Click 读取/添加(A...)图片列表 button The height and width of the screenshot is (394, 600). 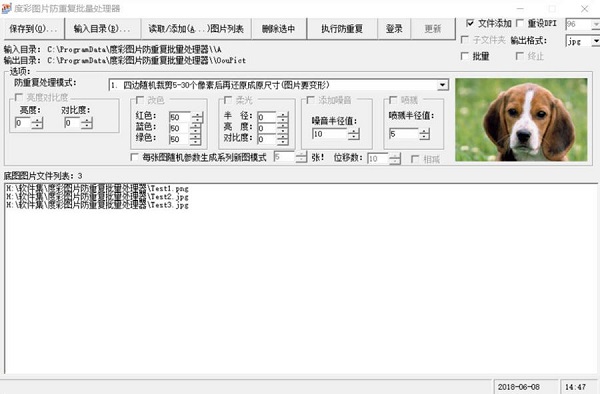tap(196, 29)
